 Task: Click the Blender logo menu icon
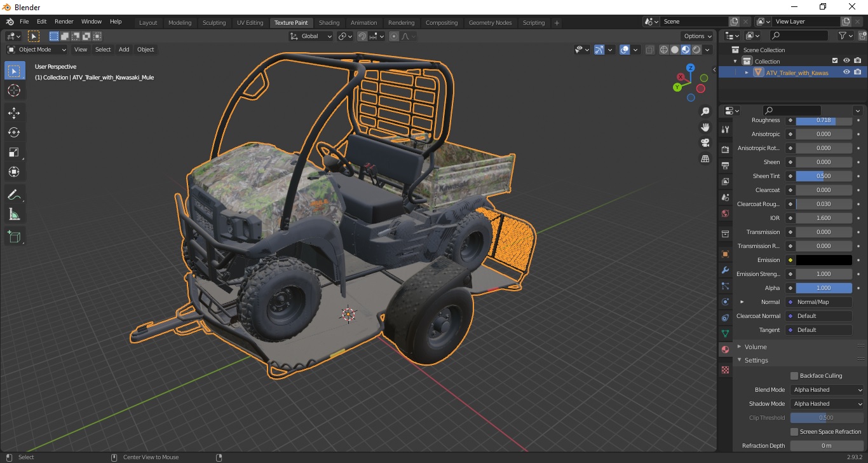[10, 22]
